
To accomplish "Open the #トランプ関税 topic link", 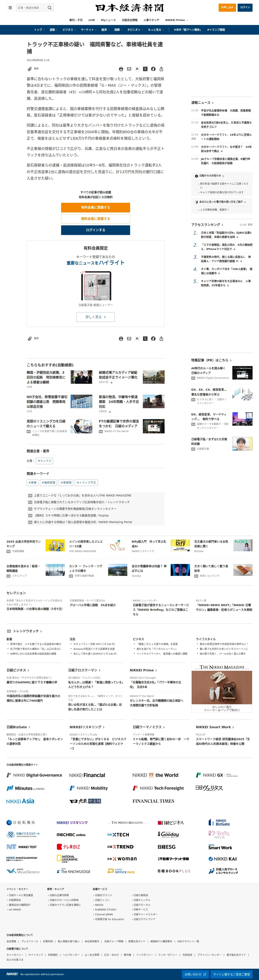I will click(216, 30).
